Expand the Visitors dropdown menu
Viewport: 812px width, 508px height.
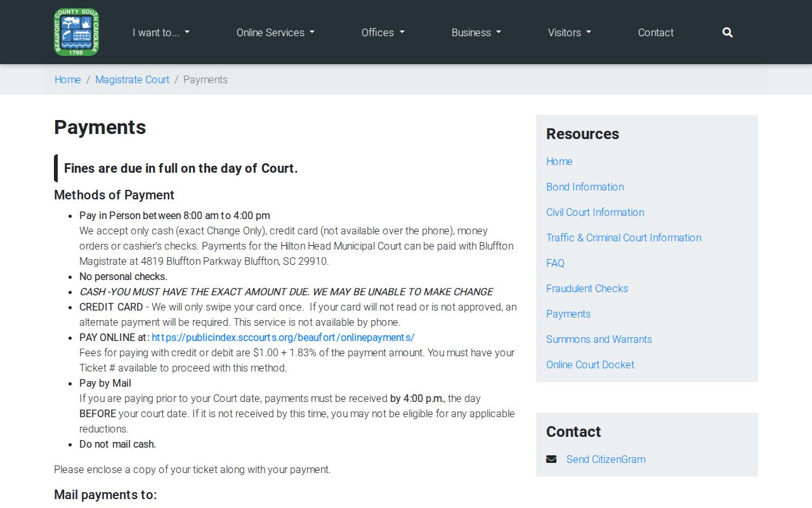pyautogui.click(x=570, y=32)
